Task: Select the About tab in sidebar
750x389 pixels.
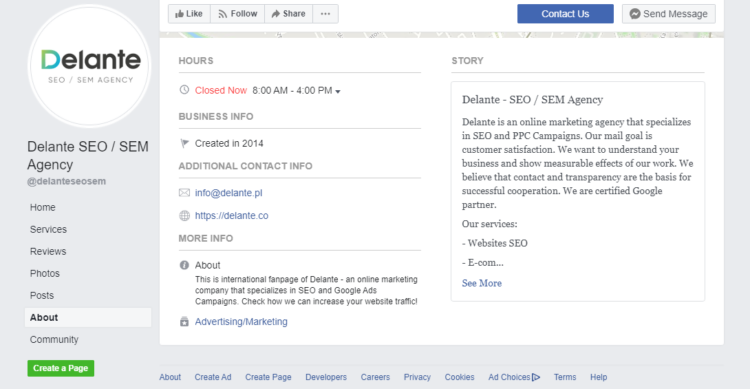Action: click(x=88, y=317)
